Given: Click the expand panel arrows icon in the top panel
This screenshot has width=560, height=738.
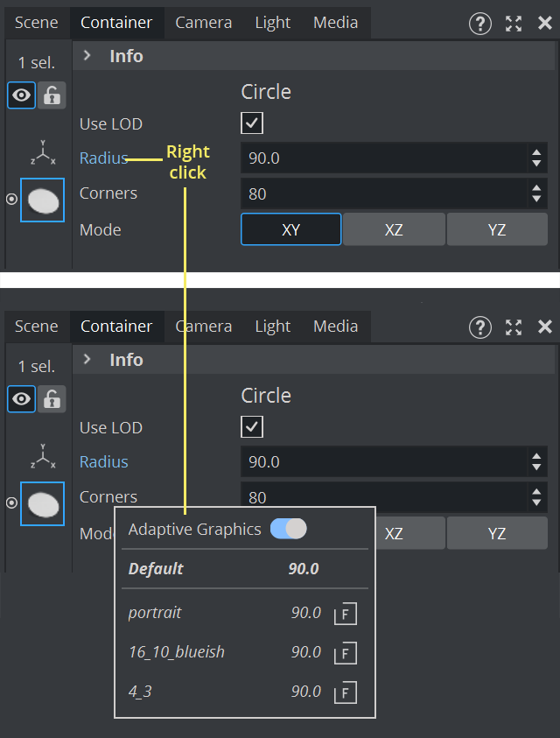Looking at the screenshot, I should click(514, 24).
